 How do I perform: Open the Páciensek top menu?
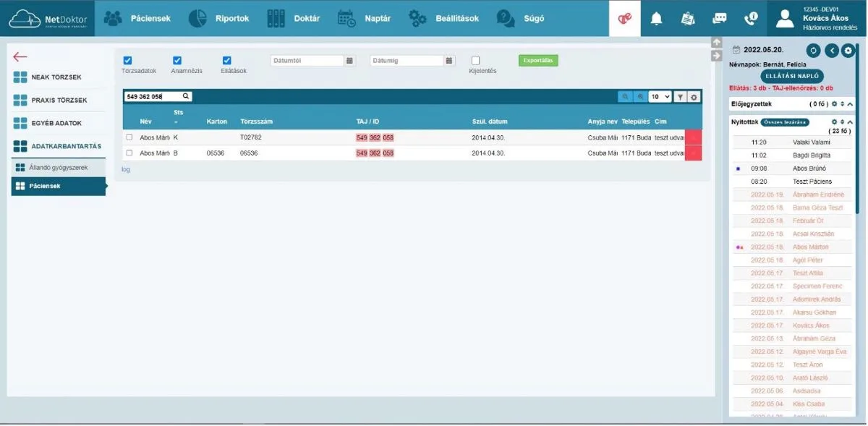[137, 18]
